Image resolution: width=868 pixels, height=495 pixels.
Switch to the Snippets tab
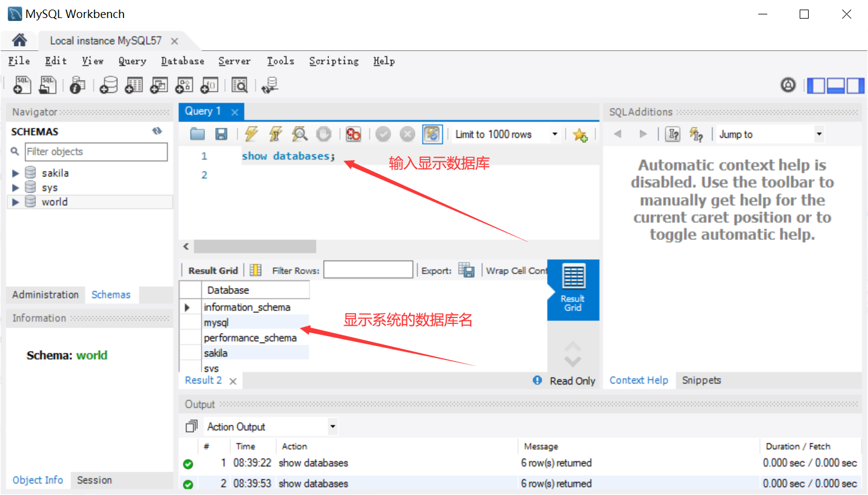click(x=701, y=380)
